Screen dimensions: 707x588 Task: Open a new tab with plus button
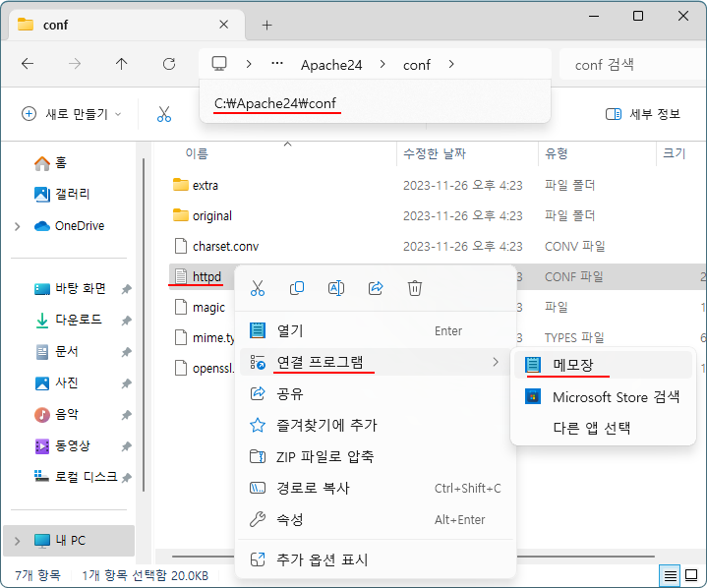click(x=266, y=26)
